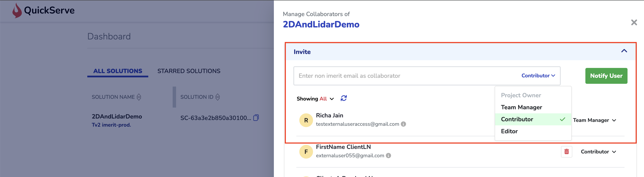This screenshot has height=177, width=644.
Task: Click Tv2 imerit-prod. link
Action: pos(111,125)
